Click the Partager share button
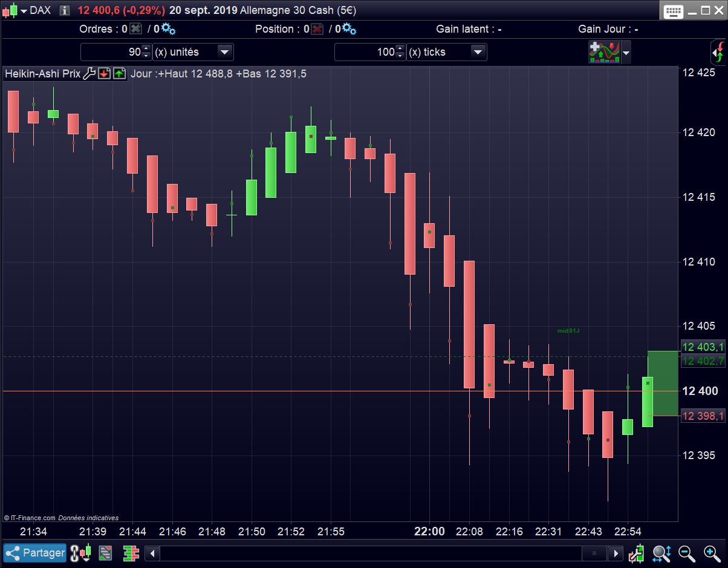The height and width of the screenshot is (568, 728). 35,553
